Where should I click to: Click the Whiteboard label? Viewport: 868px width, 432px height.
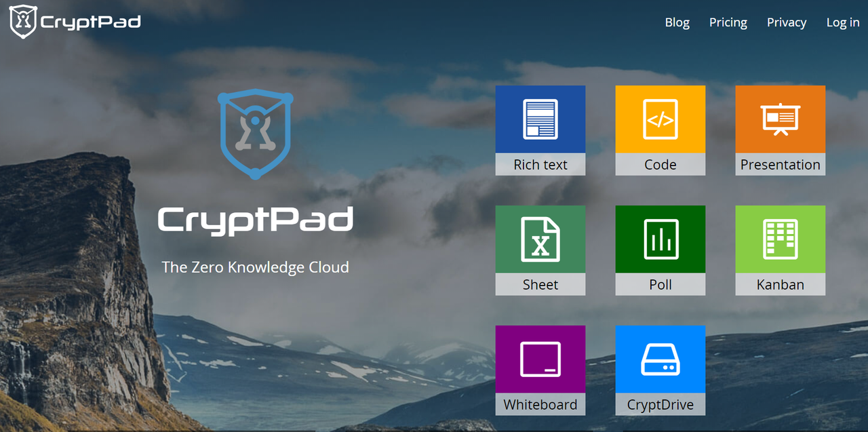tap(540, 405)
